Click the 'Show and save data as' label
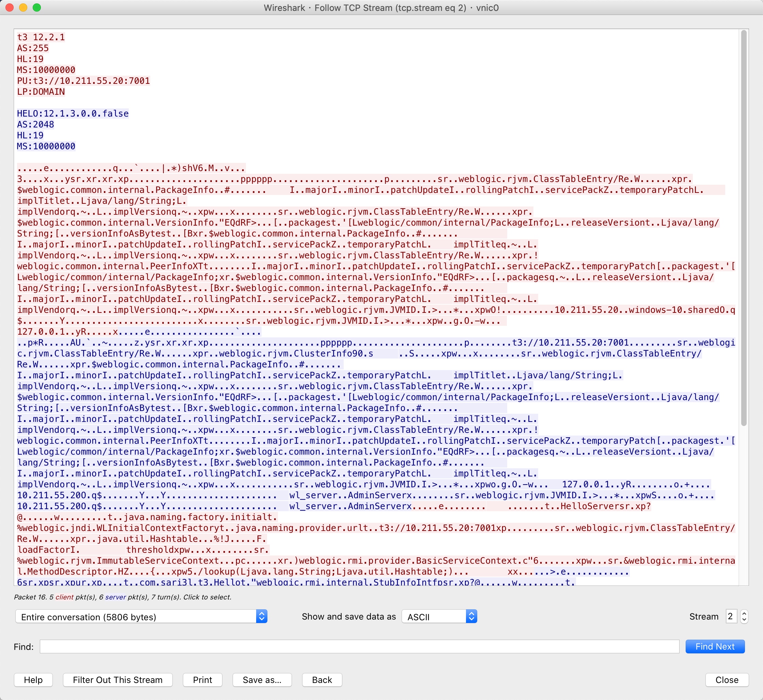Viewport: 763px width, 700px height. point(349,617)
